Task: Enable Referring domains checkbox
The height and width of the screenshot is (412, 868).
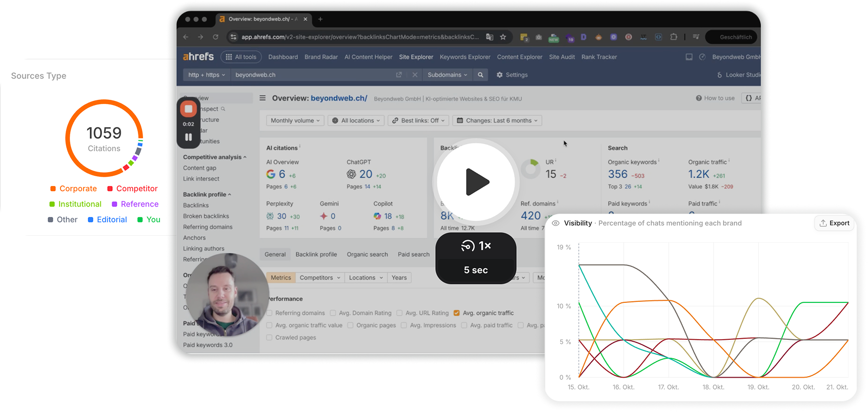Action: 269,313
